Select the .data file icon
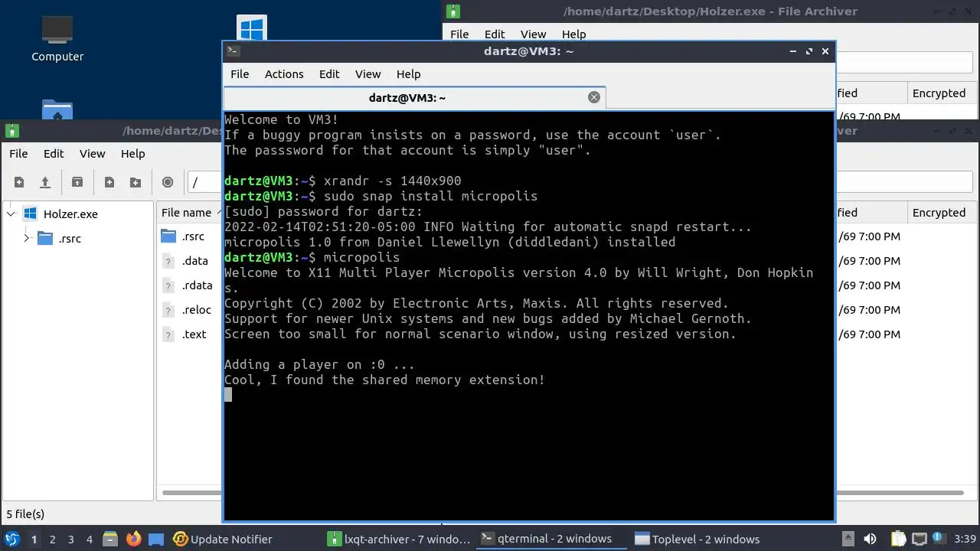The image size is (980, 551). (x=168, y=260)
